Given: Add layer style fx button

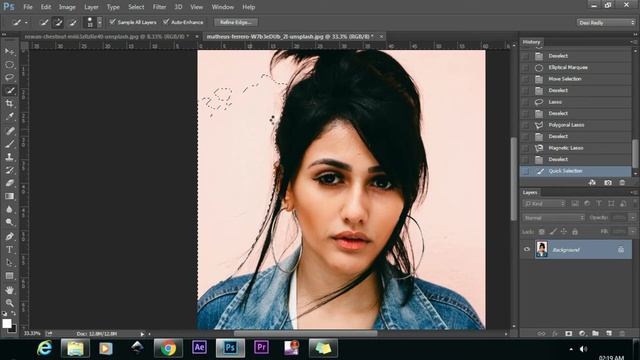Looking at the screenshot, I should (555, 333).
